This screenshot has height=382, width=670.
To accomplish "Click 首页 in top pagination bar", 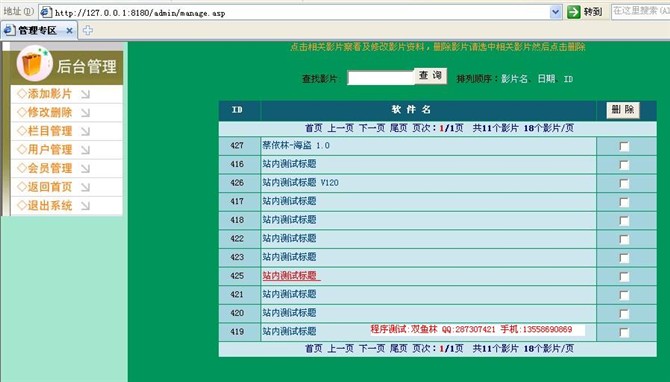I will pos(313,128).
